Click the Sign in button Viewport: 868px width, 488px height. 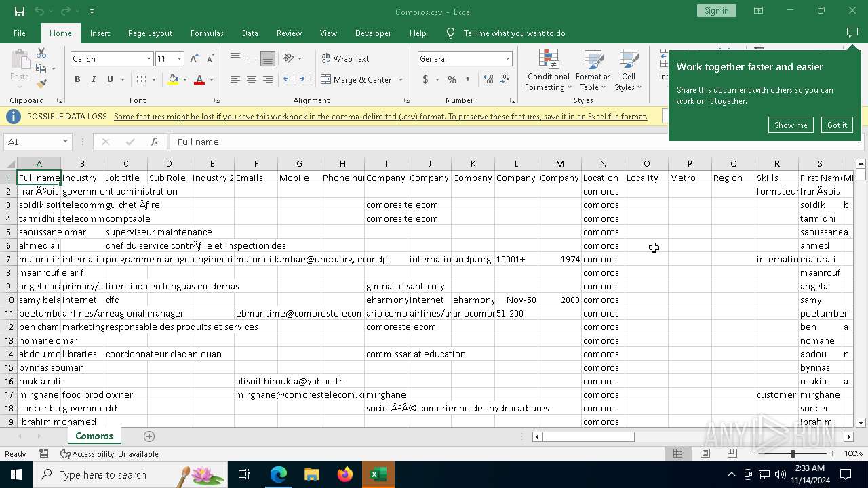(x=716, y=11)
